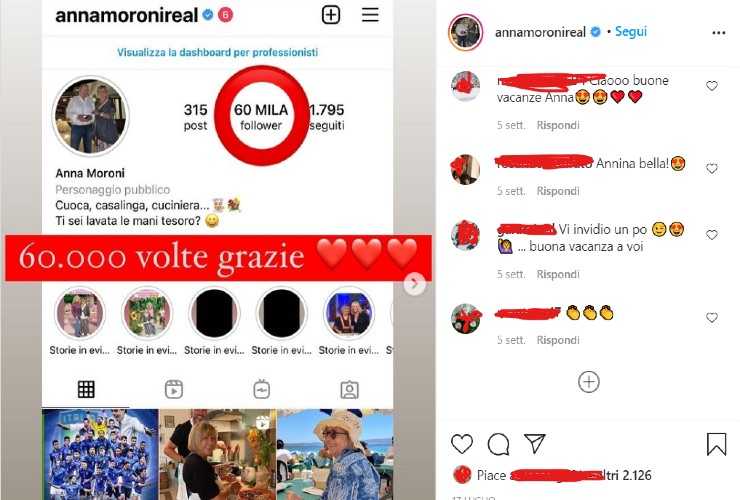Like the 'Annina bella!' comment
This screenshot has height=500, width=740.
[712, 169]
